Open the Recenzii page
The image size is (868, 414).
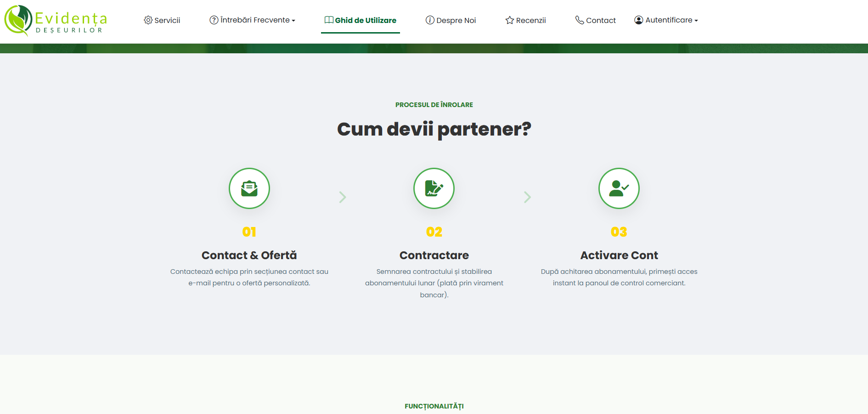(525, 20)
